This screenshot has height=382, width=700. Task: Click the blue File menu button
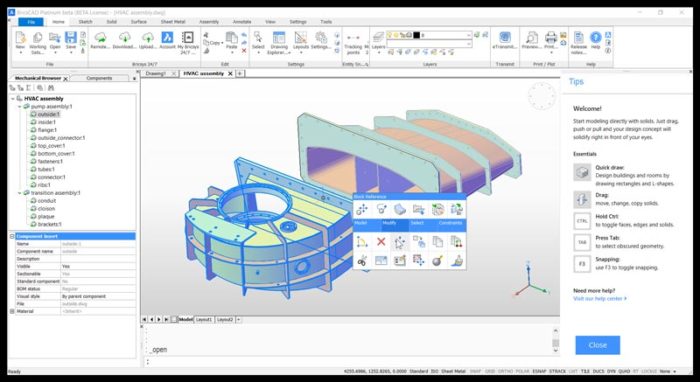(31, 22)
